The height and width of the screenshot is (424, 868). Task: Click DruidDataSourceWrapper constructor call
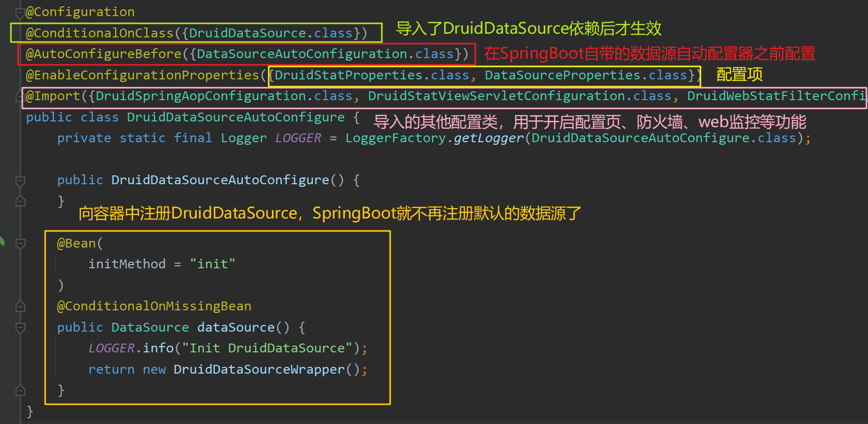coord(259,370)
